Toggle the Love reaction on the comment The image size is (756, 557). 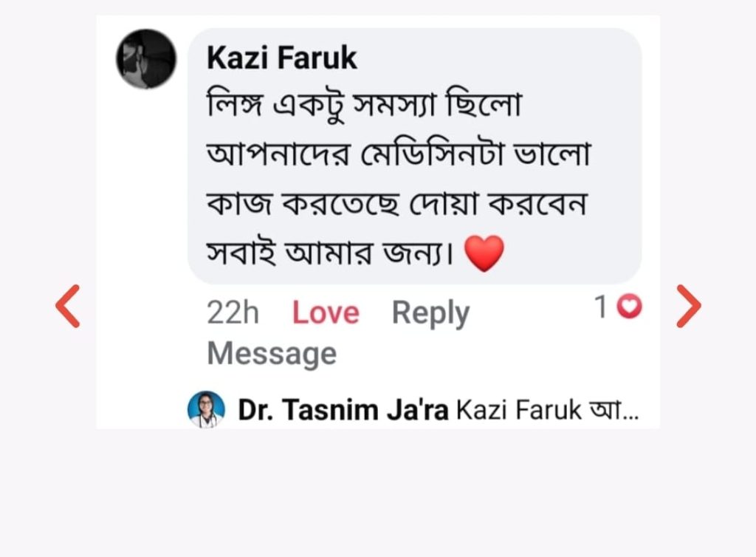(326, 313)
